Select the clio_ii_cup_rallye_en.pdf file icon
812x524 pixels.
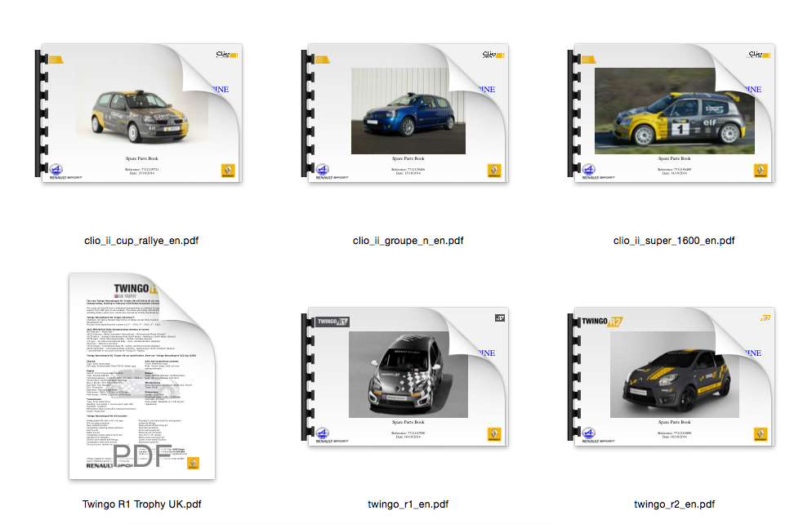[x=139, y=113]
